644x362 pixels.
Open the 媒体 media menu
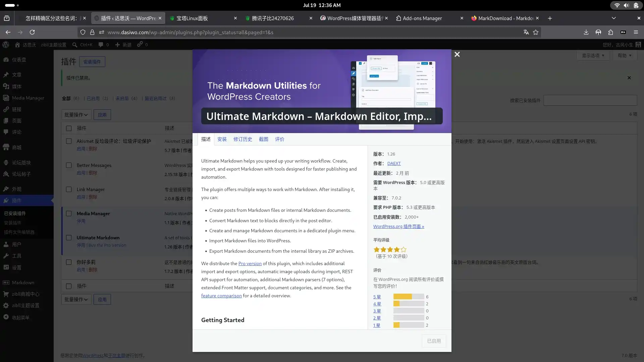point(27,86)
